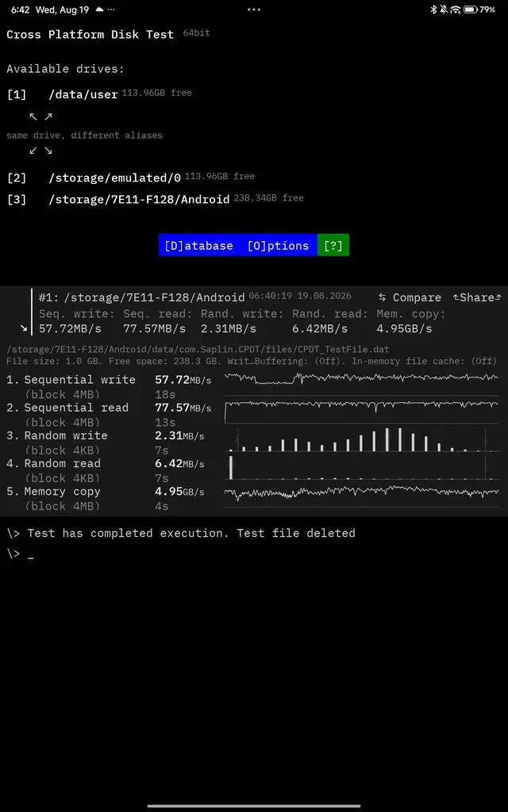
Task: Tap the battery icon in status bar
Action: coord(471,10)
